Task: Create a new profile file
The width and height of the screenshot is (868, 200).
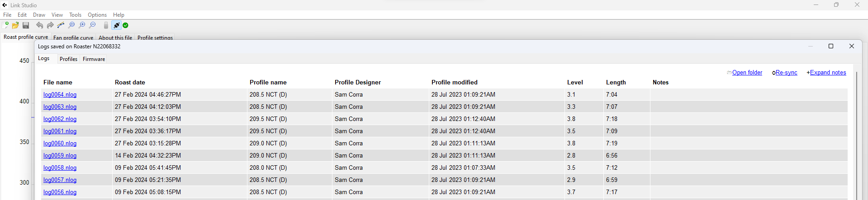Action: (x=6, y=25)
